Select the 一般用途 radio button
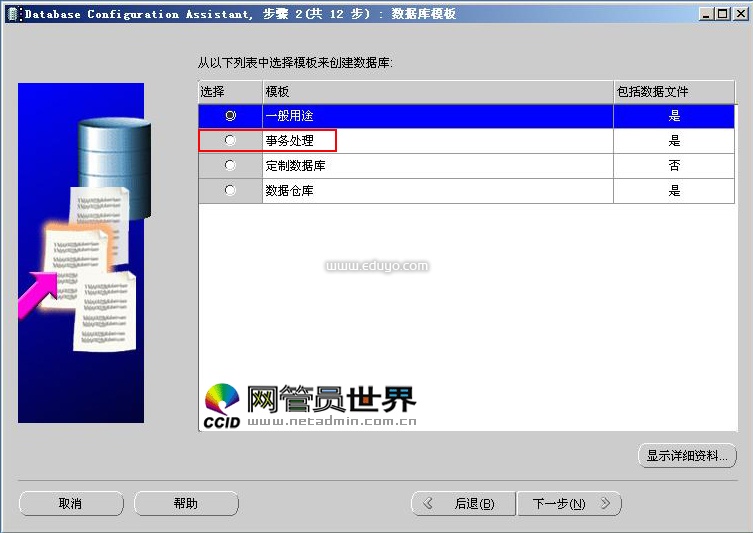753x533 pixels. point(231,116)
